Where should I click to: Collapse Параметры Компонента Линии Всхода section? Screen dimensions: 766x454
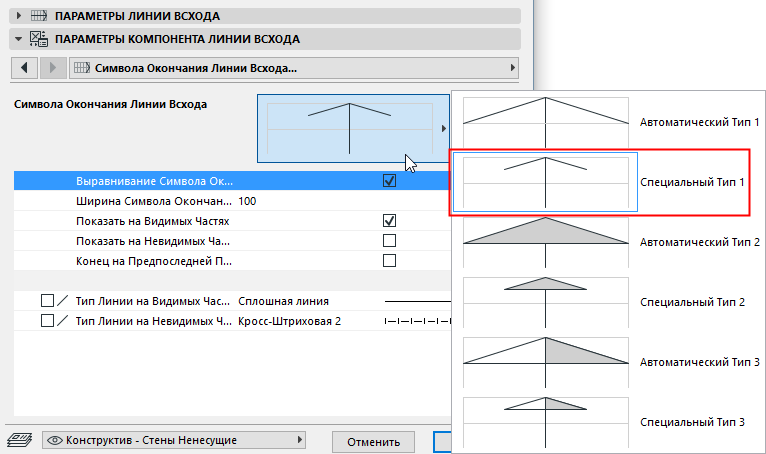point(19,39)
